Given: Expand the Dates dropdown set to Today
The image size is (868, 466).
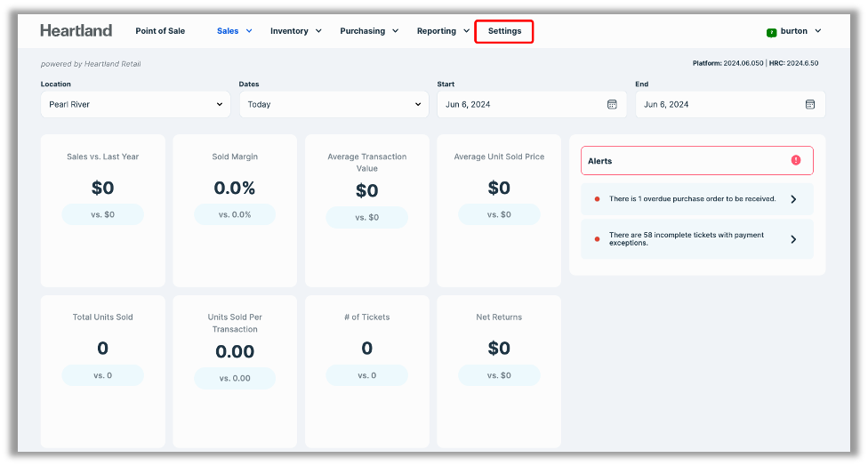Looking at the screenshot, I should click(x=334, y=104).
